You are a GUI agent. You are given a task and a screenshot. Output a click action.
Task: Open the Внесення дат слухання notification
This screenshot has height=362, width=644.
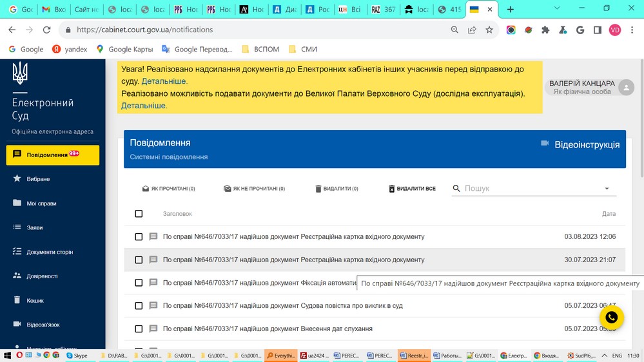point(268,329)
